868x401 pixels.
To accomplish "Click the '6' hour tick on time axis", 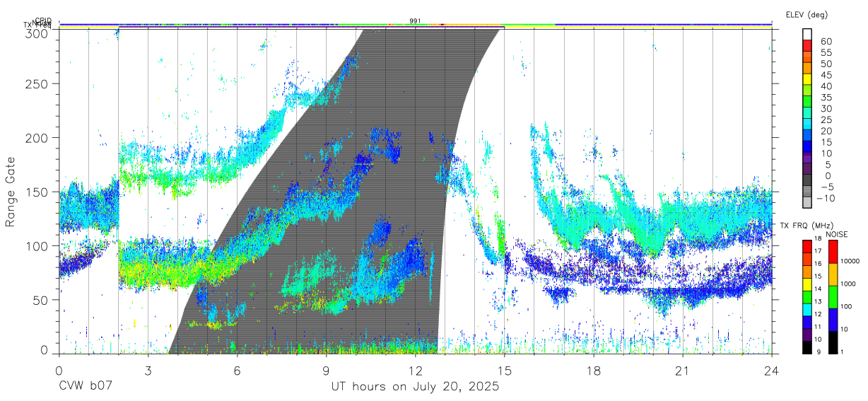I will point(237,371).
